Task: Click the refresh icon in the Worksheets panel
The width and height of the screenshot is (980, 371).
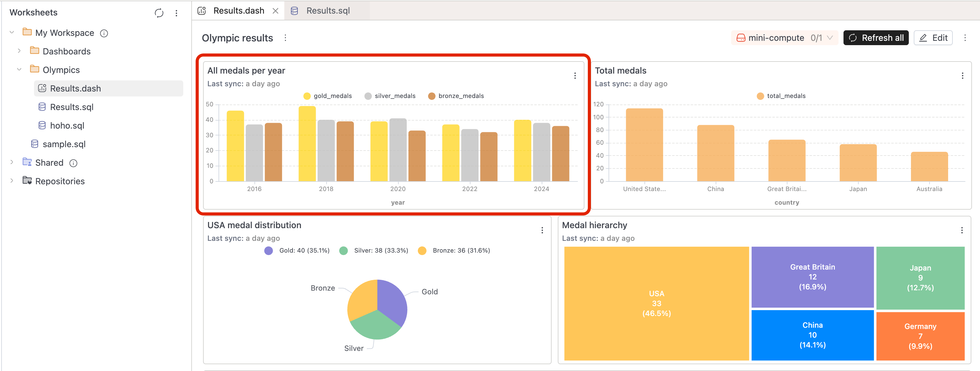Action: point(159,13)
